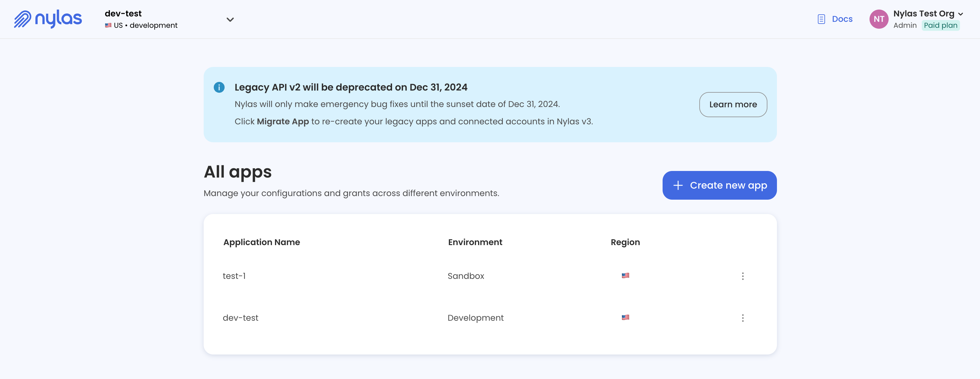Click the blue info icon in banner
This screenshot has height=379, width=980.
[x=219, y=87]
